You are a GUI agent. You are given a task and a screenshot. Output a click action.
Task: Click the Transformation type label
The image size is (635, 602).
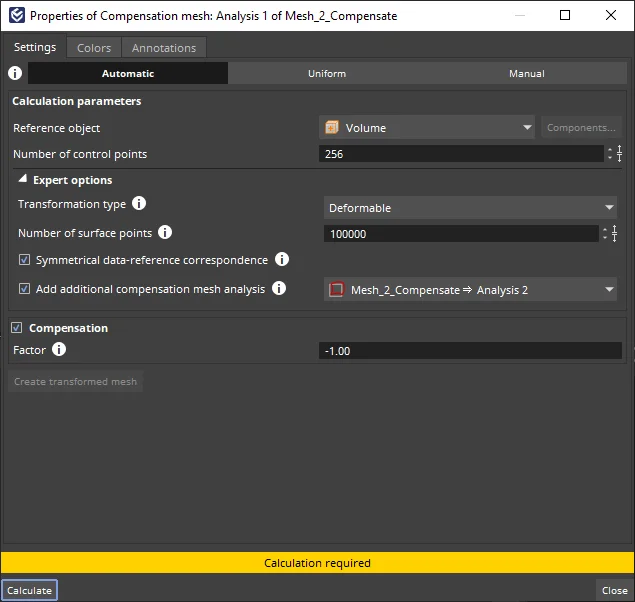(x=72, y=204)
